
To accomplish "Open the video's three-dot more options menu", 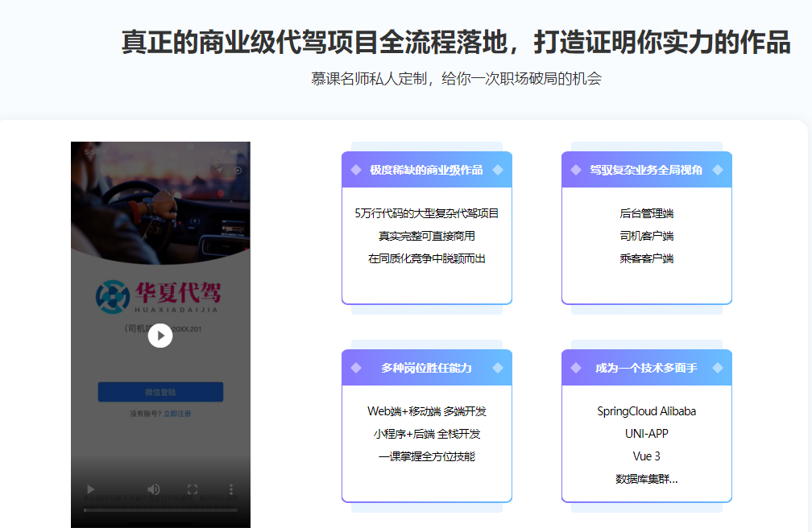I will point(231,489).
